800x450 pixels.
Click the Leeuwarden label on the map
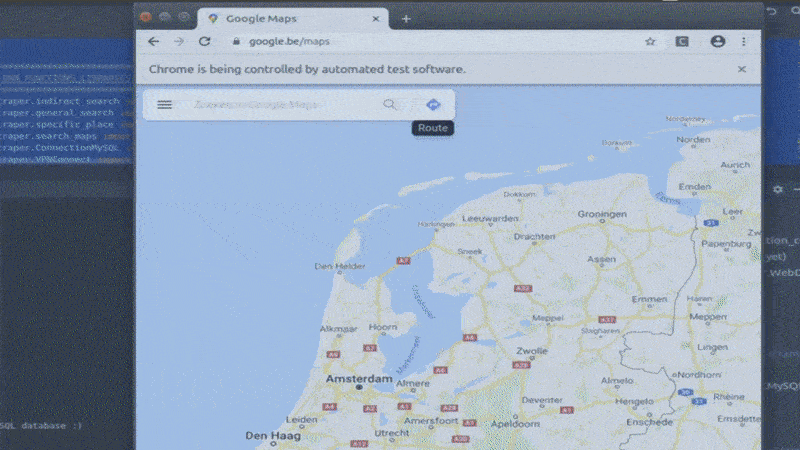(x=490, y=218)
